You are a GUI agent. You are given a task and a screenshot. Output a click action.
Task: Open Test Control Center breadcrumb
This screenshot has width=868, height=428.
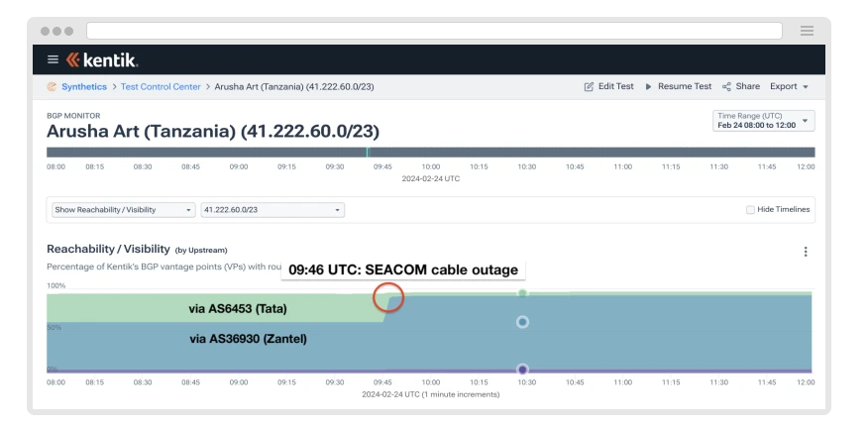click(161, 86)
